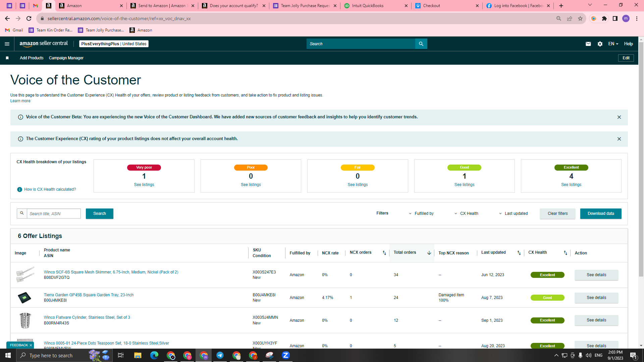The height and width of the screenshot is (362, 644).
Task: Click the search magnifier button in header
Action: [x=421, y=44]
